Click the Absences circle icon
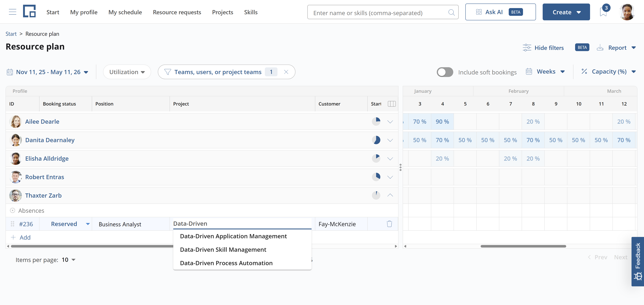 [12, 211]
